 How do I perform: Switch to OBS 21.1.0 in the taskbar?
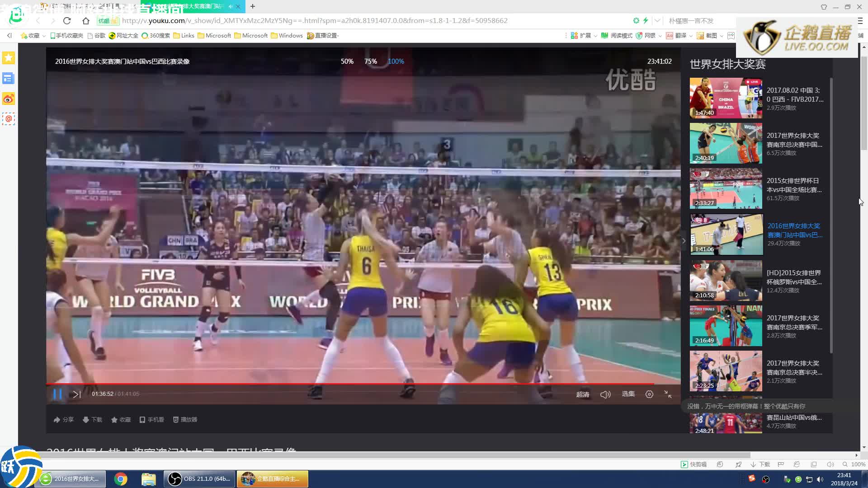click(199, 479)
